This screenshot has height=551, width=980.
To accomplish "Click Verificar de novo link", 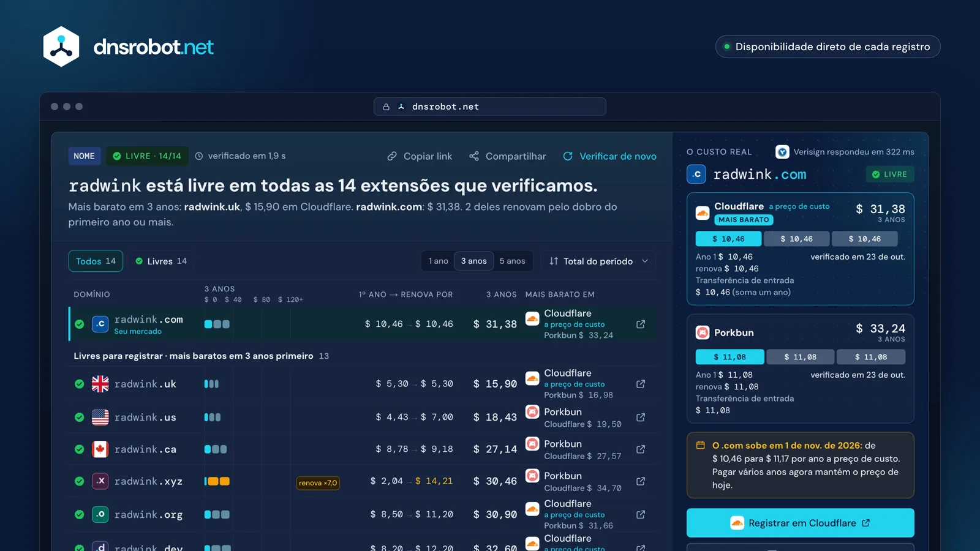I will [609, 156].
